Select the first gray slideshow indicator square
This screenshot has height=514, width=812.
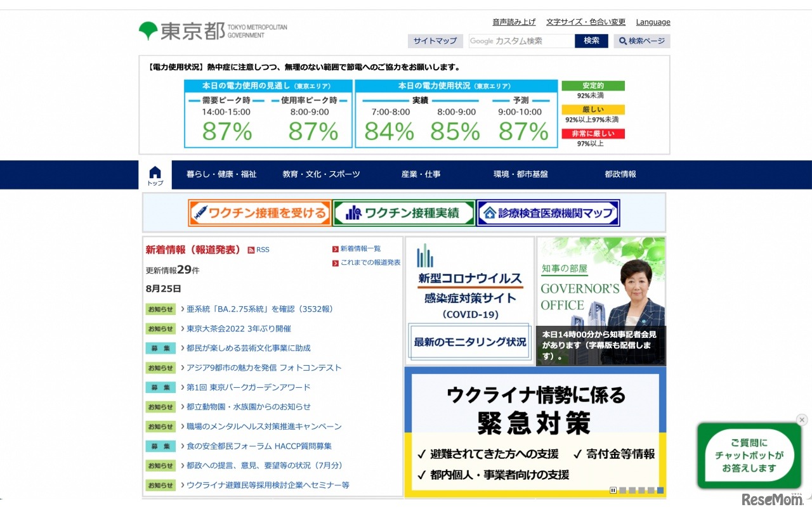pos(623,490)
